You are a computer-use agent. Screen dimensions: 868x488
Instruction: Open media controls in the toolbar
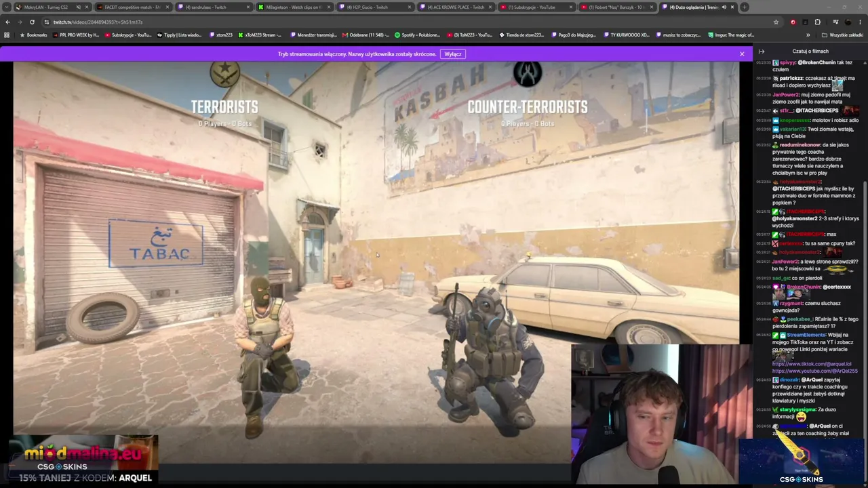835,22
